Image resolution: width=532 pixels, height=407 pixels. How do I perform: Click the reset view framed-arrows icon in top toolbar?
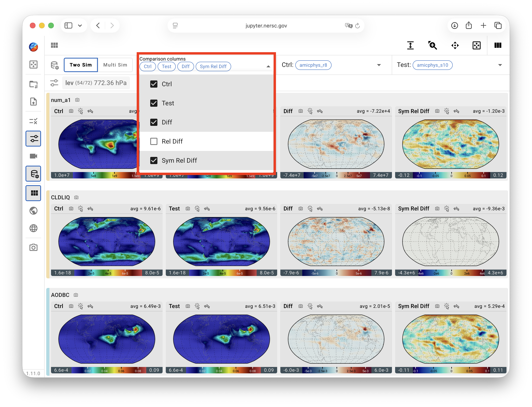pyautogui.click(x=476, y=45)
